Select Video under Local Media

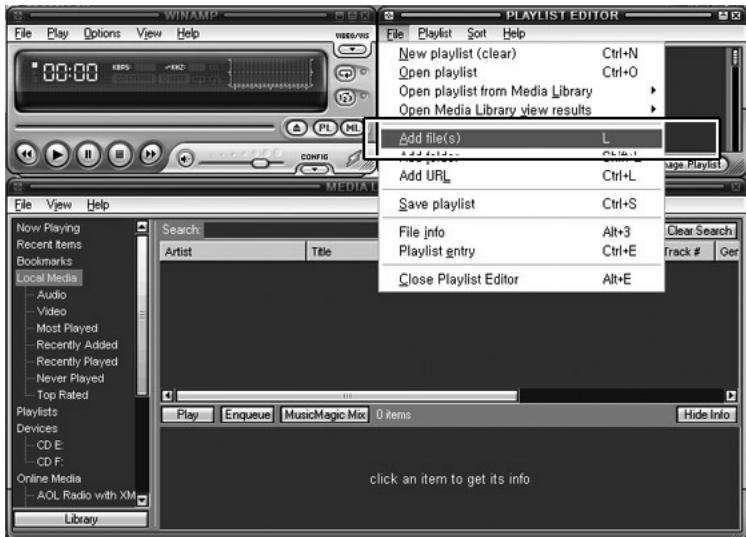coord(52,311)
